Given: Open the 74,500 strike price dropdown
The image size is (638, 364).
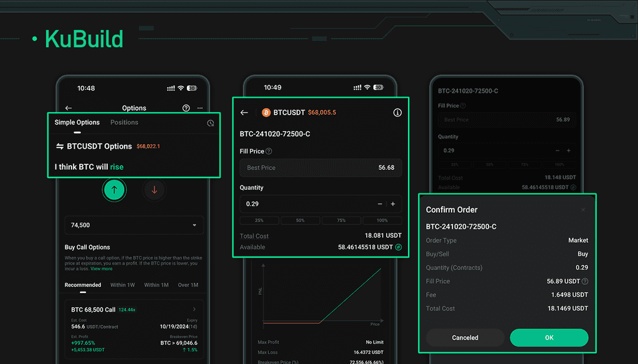Looking at the screenshot, I should pos(134,225).
